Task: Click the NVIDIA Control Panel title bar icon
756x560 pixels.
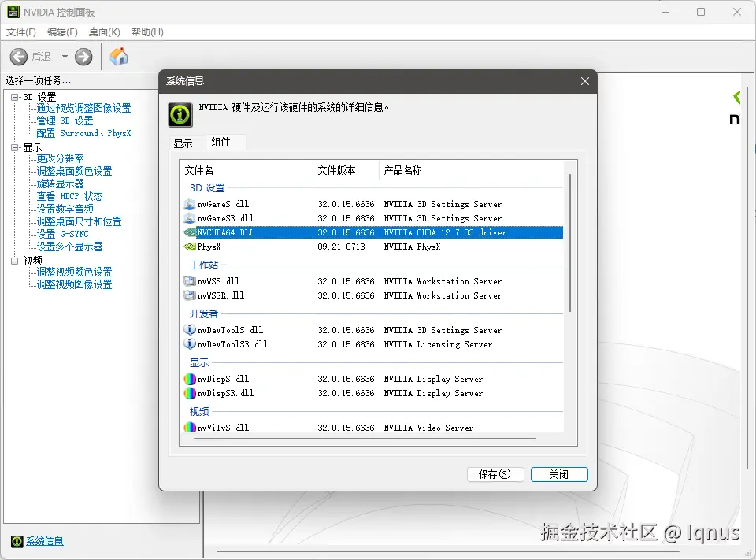Action: (13, 12)
